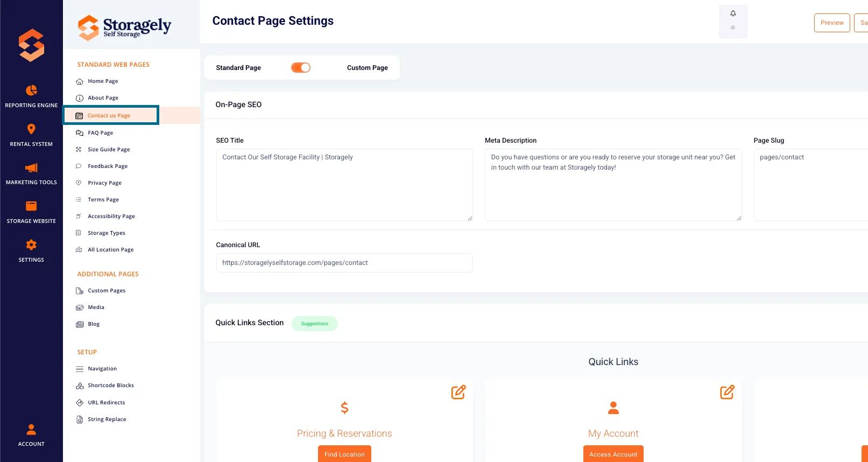Click the SEO Title text field

344,185
